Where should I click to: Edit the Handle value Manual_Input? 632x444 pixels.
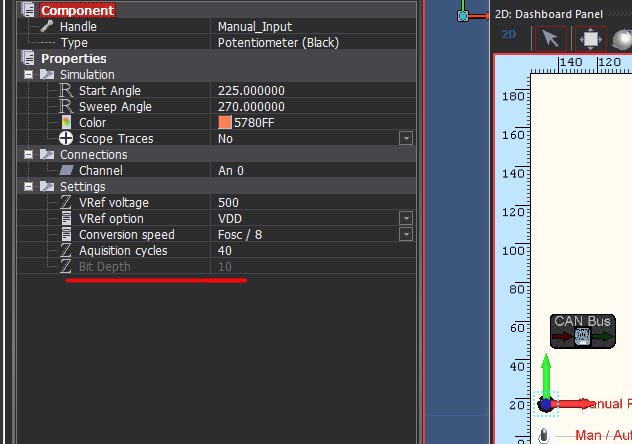click(x=255, y=27)
